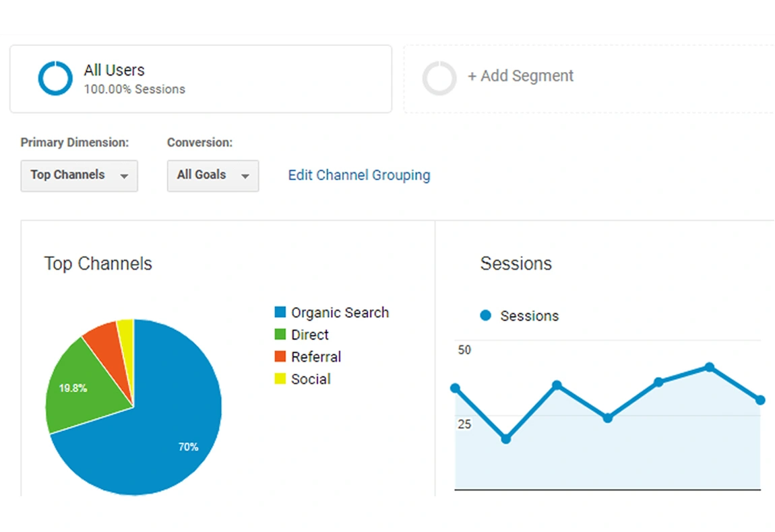Click the Add Segment circle icon
This screenshot has height=532, width=775.
439,78
